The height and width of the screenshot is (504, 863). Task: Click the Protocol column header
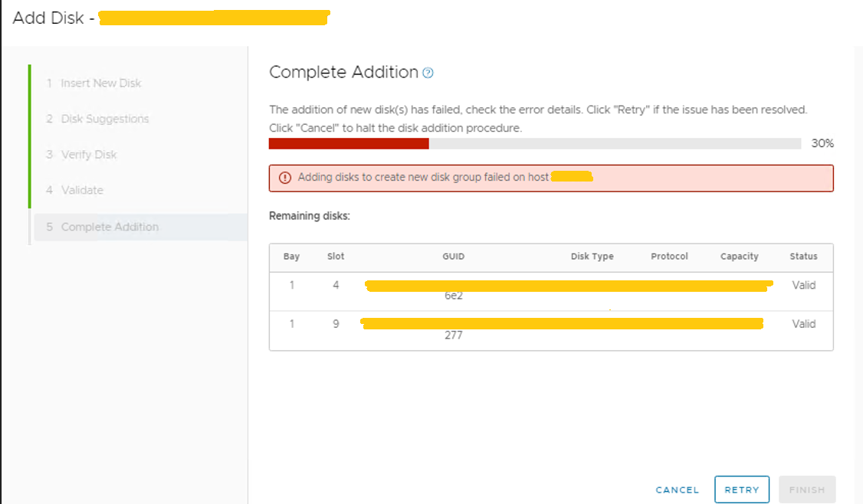click(x=668, y=257)
